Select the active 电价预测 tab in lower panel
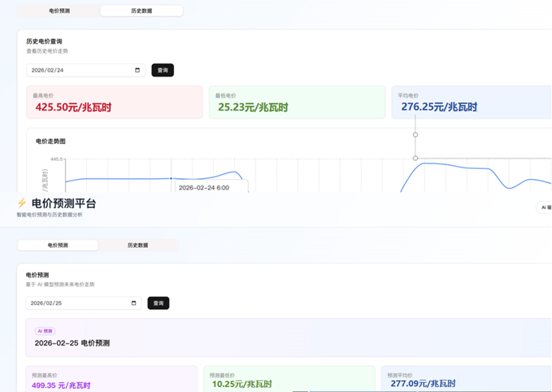Viewport: 552px width, 392px height. tap(58, 245)
